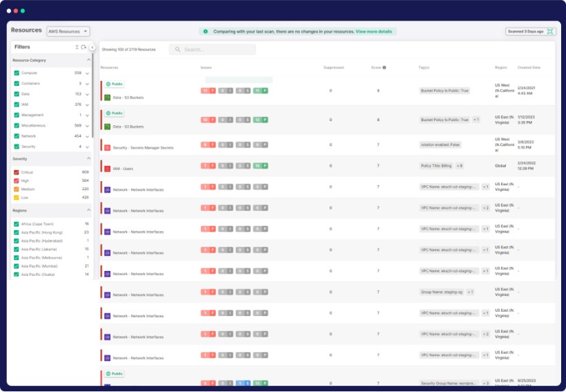
Task: Click the Medium severity orange color box
Action: (x=17, y=189)
